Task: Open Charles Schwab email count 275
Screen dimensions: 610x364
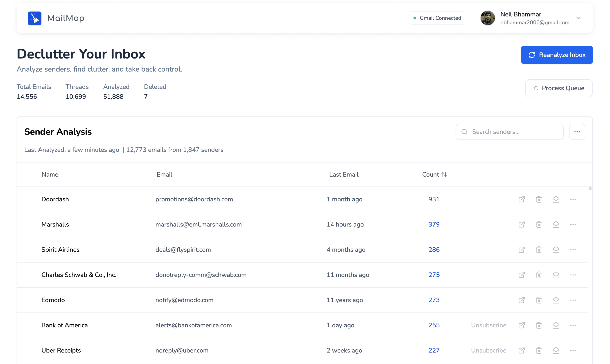Action: pos(434,275)
